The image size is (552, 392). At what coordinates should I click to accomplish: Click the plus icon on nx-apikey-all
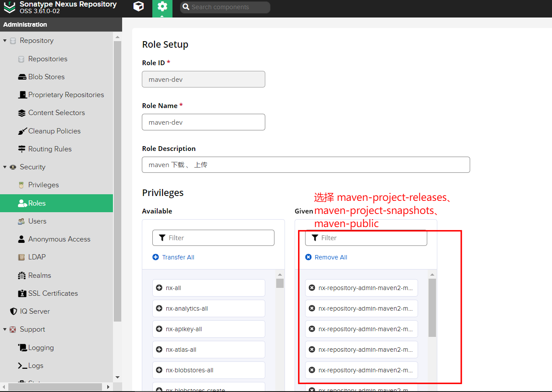pyautogui.click(x=159, y=329)
